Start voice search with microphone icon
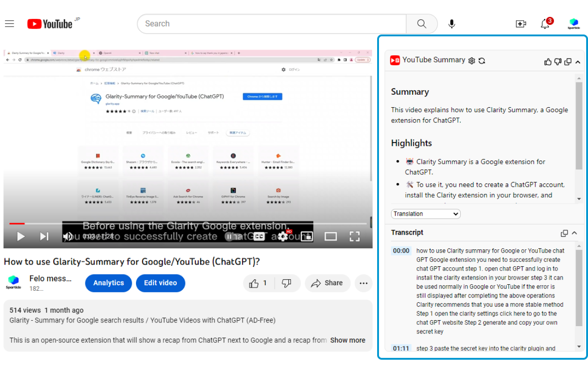This screenshot has height=368, width=588. pos(452,24)
